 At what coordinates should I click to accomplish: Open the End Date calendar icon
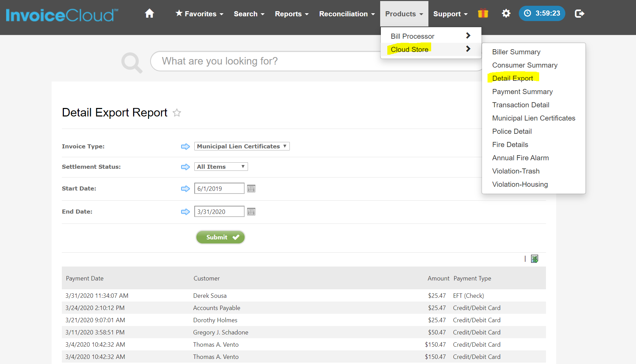tap(251, 212)
